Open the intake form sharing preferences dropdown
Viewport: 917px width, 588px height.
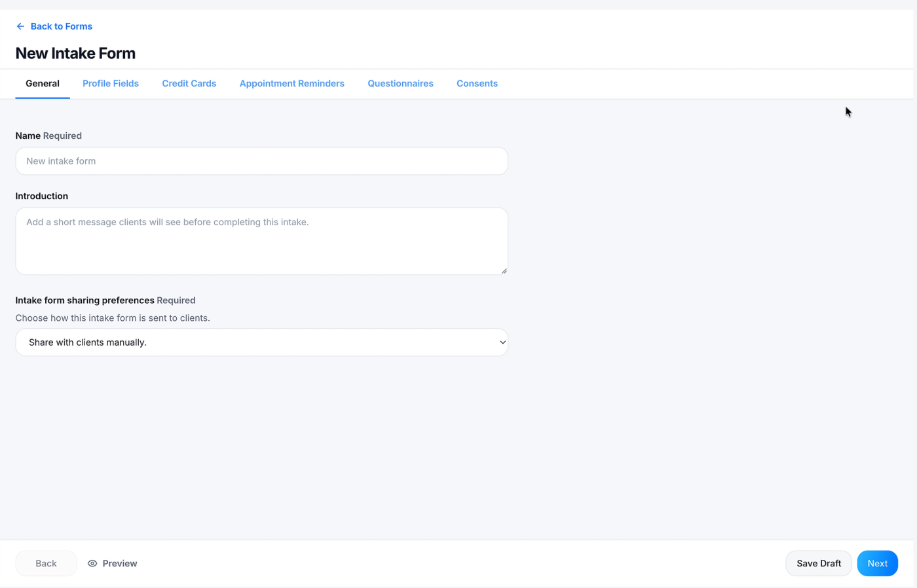(x=262, y=342)
